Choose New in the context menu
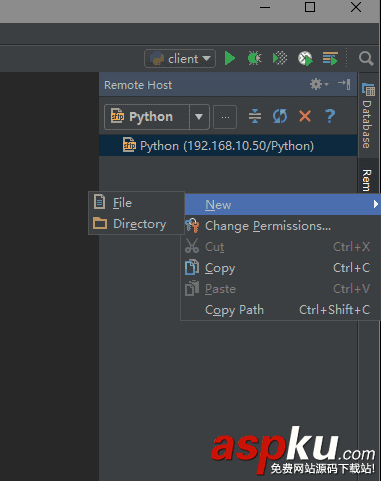 pos(282,204)
